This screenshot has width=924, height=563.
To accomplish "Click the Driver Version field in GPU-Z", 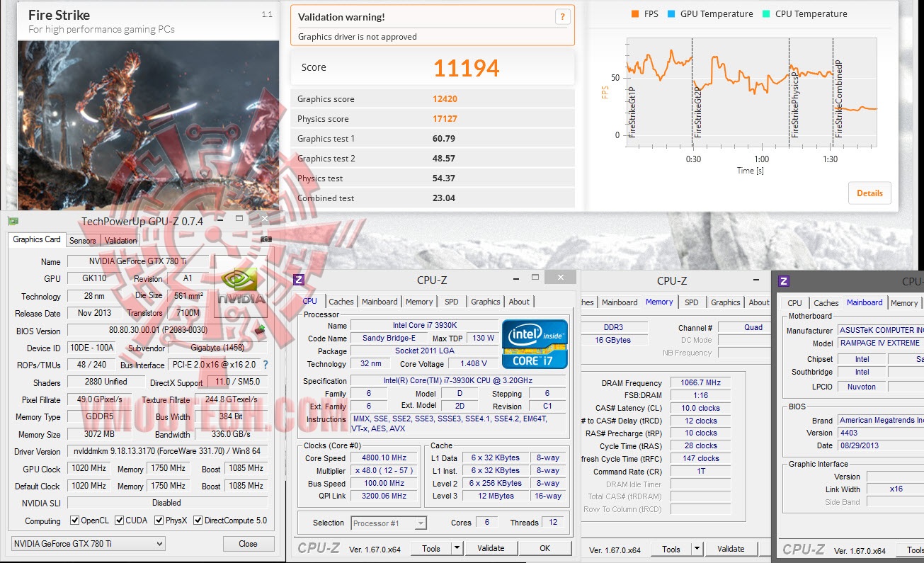I will point(167,451).
